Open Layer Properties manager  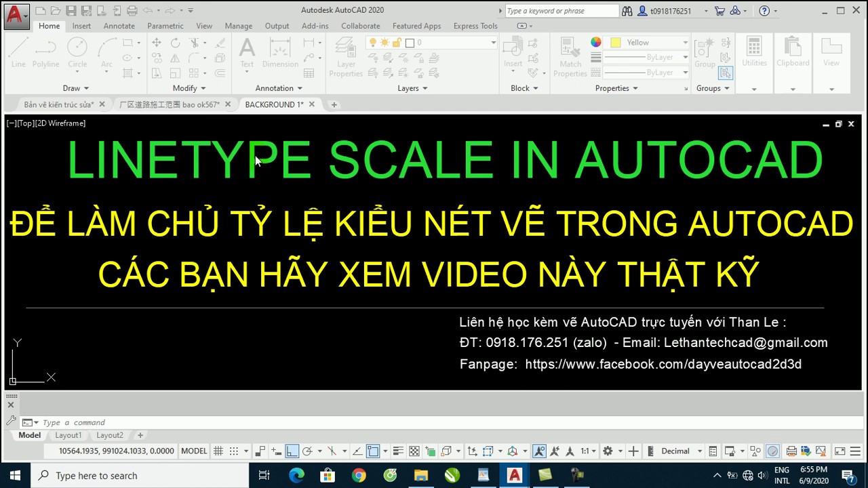[x=346, y=57]
